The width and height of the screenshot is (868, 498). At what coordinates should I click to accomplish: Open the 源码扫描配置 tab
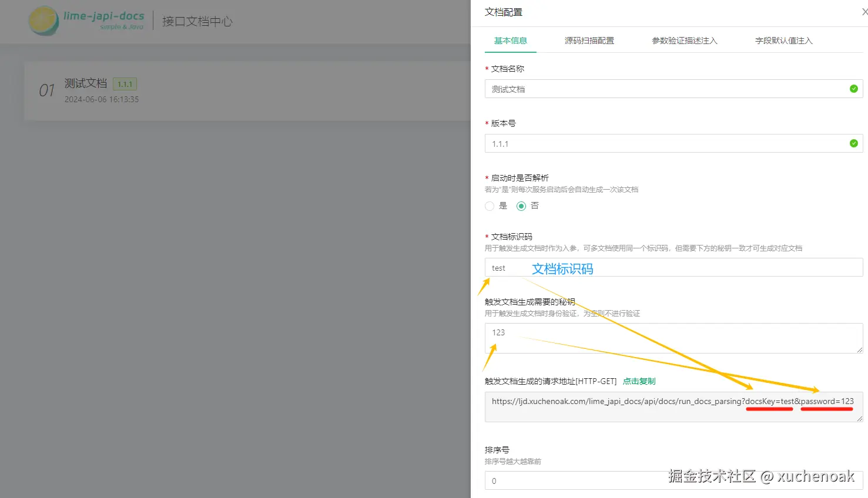pos(589,41)
